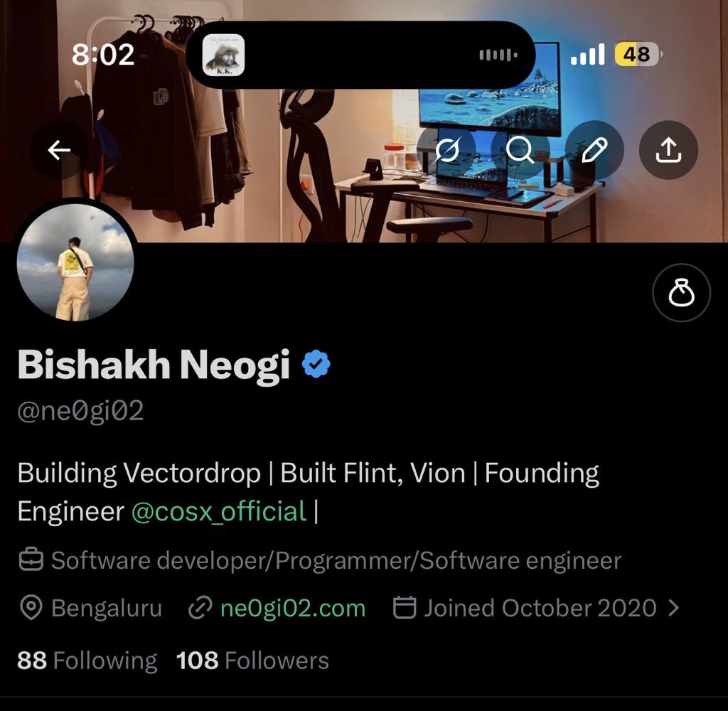Tap the link chain icon
Screen dimensions: 728x711
200,607
